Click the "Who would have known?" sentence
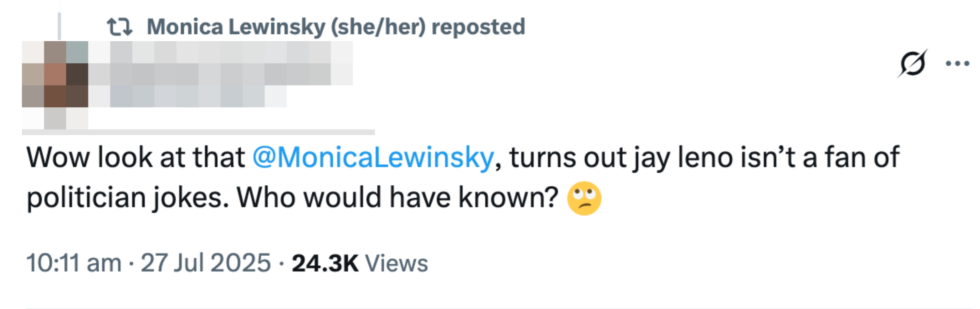The image size is (980, 309). (x=397, y=198)
